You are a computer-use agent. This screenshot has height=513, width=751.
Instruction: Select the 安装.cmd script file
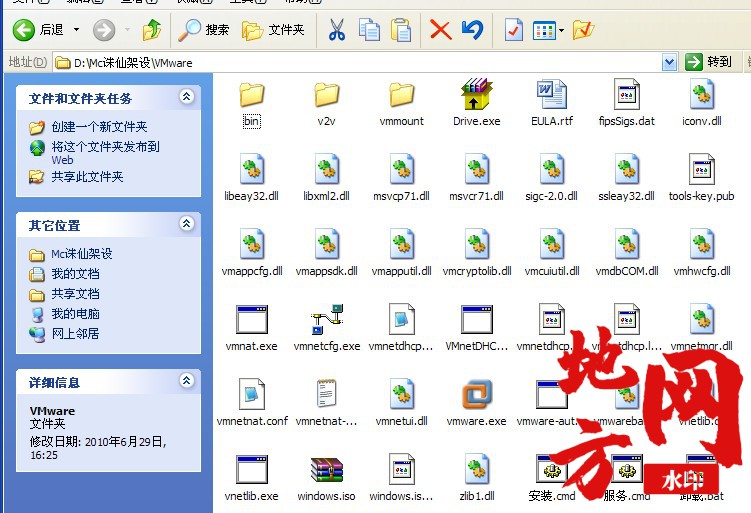click(552, 478)
